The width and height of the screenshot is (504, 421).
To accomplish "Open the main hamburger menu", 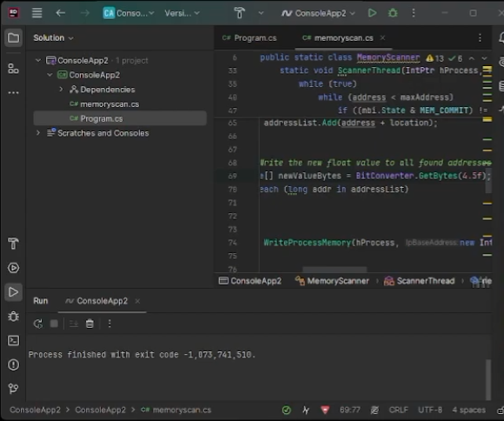I will [x=37, y=13].
